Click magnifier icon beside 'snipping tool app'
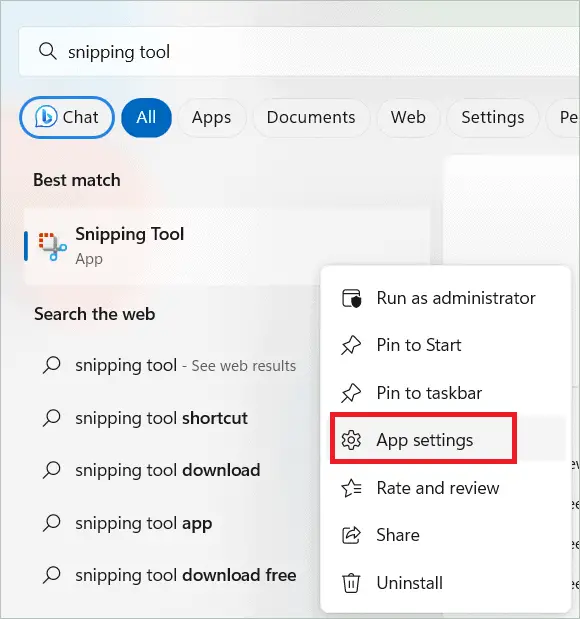Screen dimensions: 580x619 point(52,523)
